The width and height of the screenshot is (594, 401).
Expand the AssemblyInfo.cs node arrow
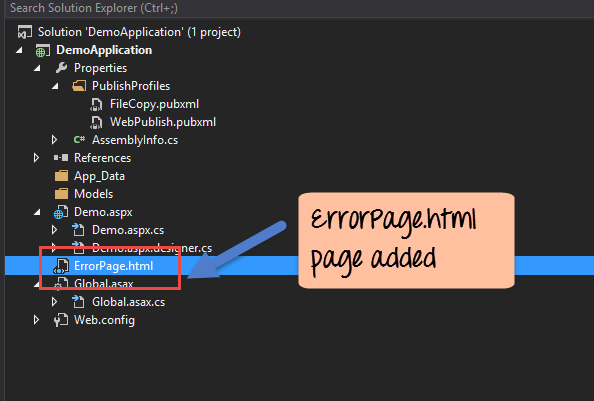click(55, 140)
